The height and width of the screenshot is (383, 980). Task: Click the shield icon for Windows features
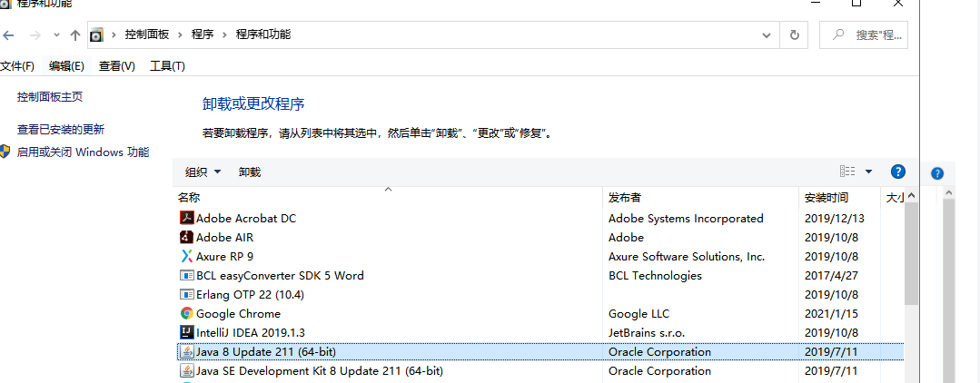tap(5, 152)
